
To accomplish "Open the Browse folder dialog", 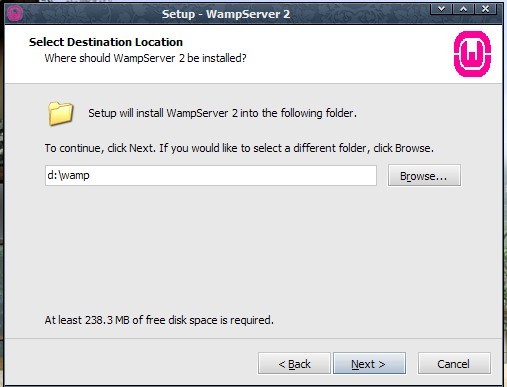I will (424, 175).
